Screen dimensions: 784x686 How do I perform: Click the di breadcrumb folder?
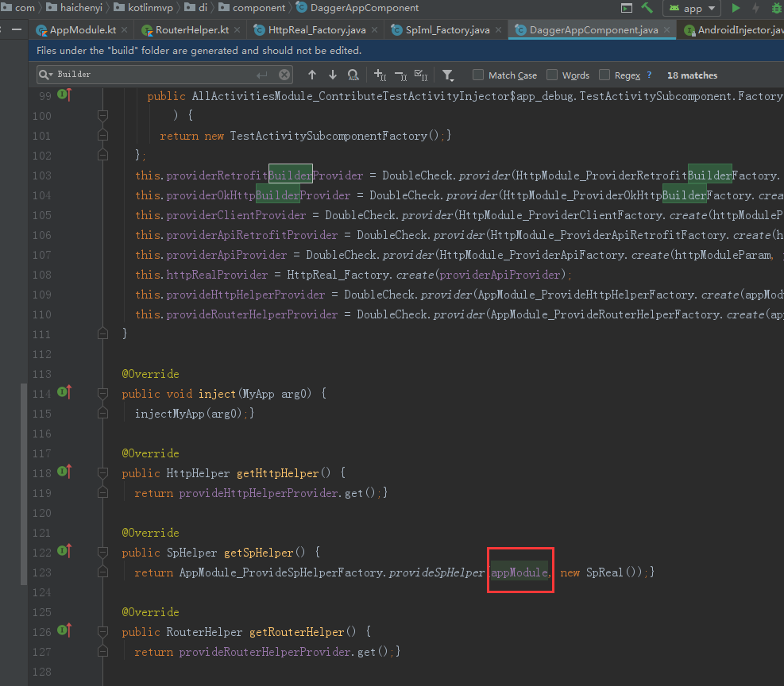pos(196,7)
